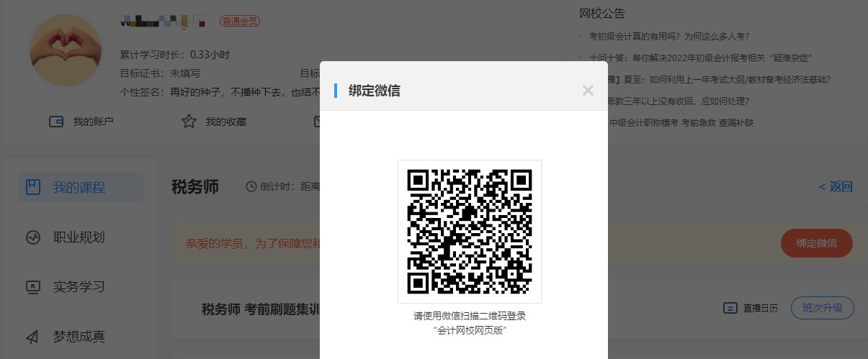Click the 普通会员 membership badge
The height and width of the screenshot is (359, 868).
240,22
